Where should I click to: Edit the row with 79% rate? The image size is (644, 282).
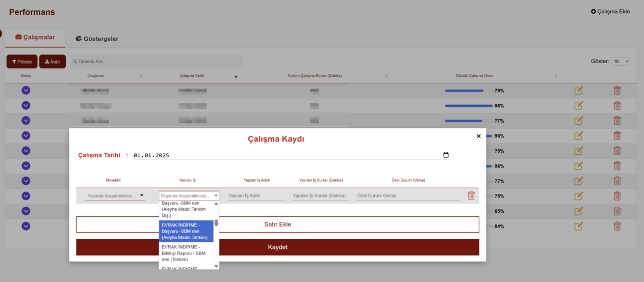click(x=579, y=91)
